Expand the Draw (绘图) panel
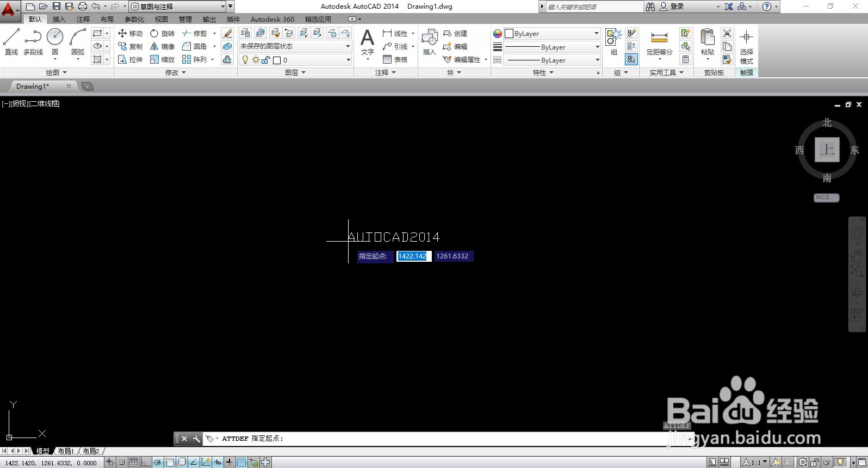 tap(57, 72)
